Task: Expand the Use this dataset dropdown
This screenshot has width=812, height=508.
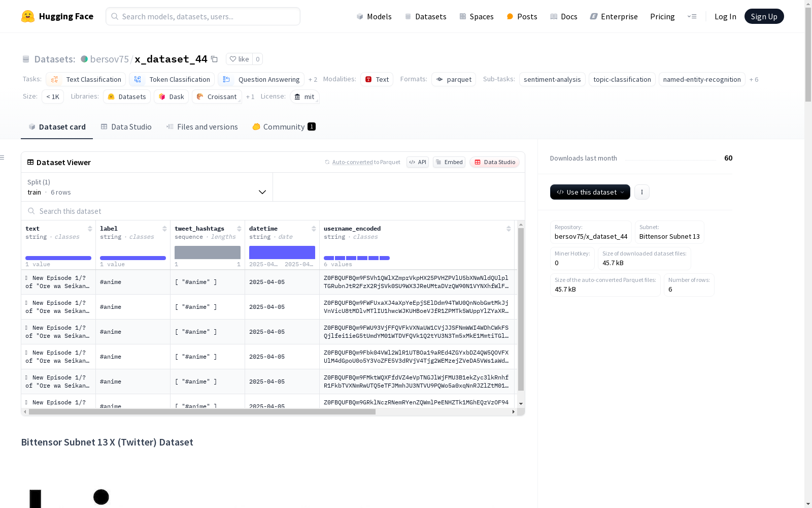Action: (x=590, y=192)
